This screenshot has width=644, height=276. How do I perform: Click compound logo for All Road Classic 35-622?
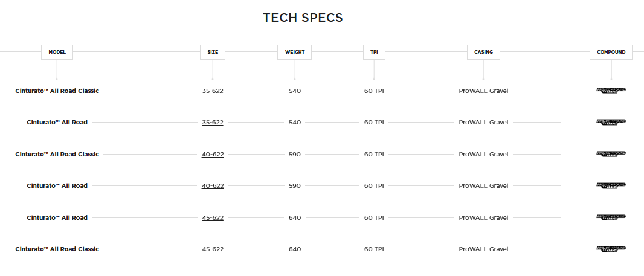(x=611, y=91)
